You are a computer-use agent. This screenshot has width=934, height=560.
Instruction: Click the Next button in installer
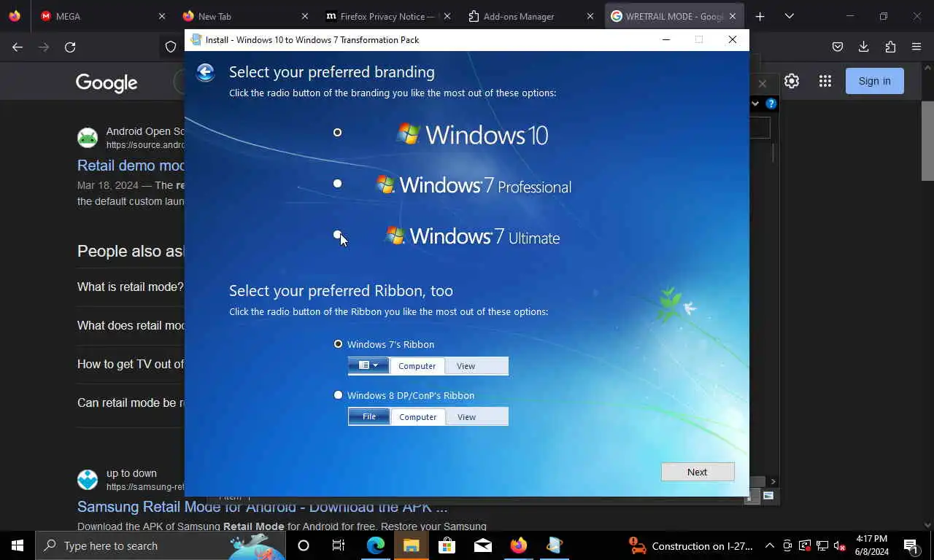point(698,472)
